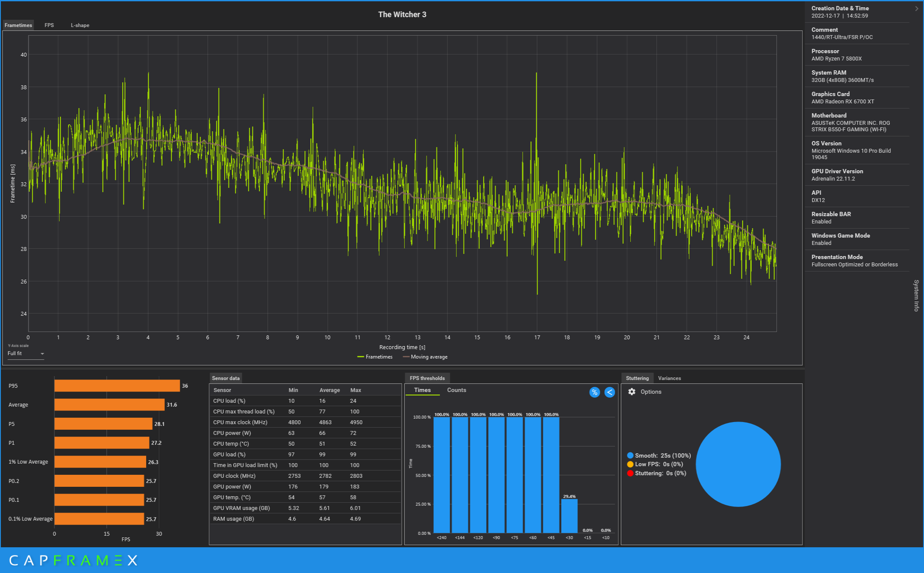Switch to the FPS tab
This screenshot has height=573, width=924.
[49, 25]
